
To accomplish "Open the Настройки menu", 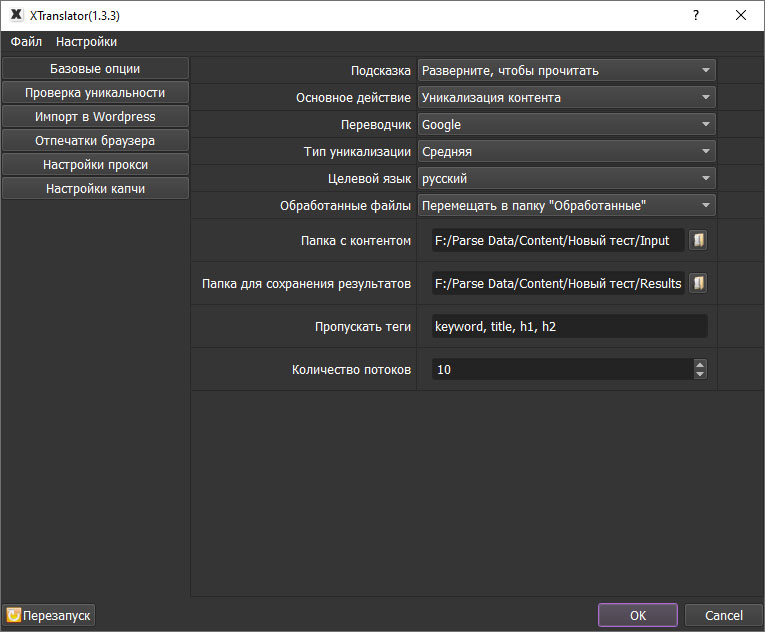I will tap(86, 42).
